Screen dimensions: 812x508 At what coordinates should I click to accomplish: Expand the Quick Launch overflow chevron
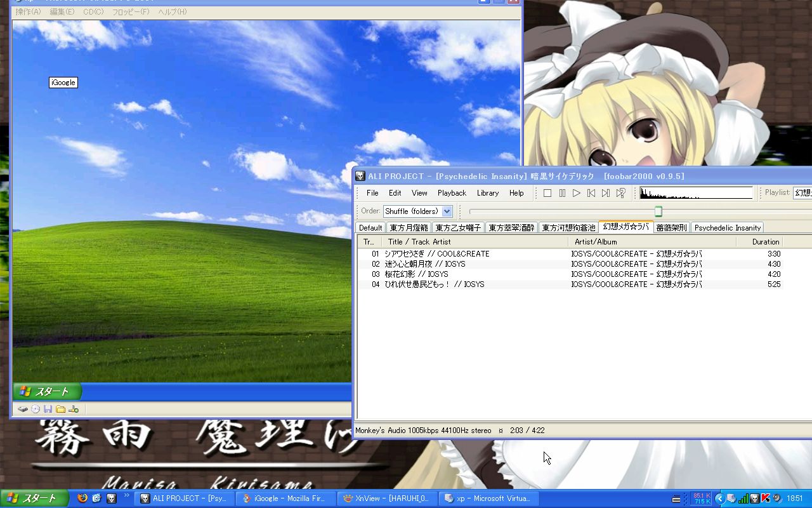[x=127, y=495]
